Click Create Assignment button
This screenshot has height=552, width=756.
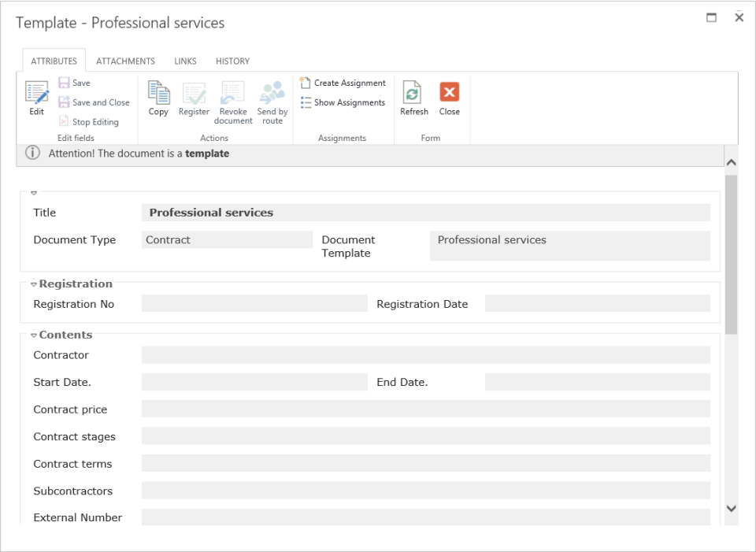click(343, 83)
